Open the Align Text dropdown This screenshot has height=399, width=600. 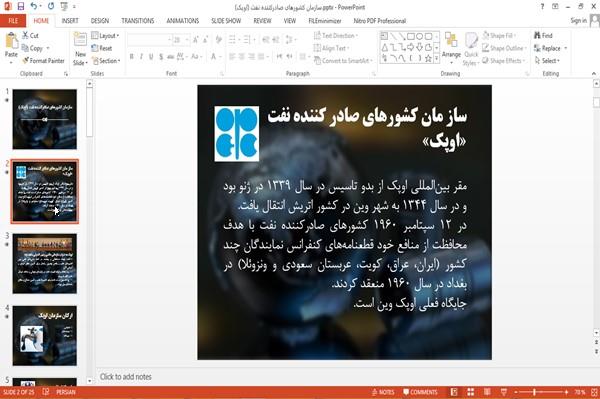(331, 48)
